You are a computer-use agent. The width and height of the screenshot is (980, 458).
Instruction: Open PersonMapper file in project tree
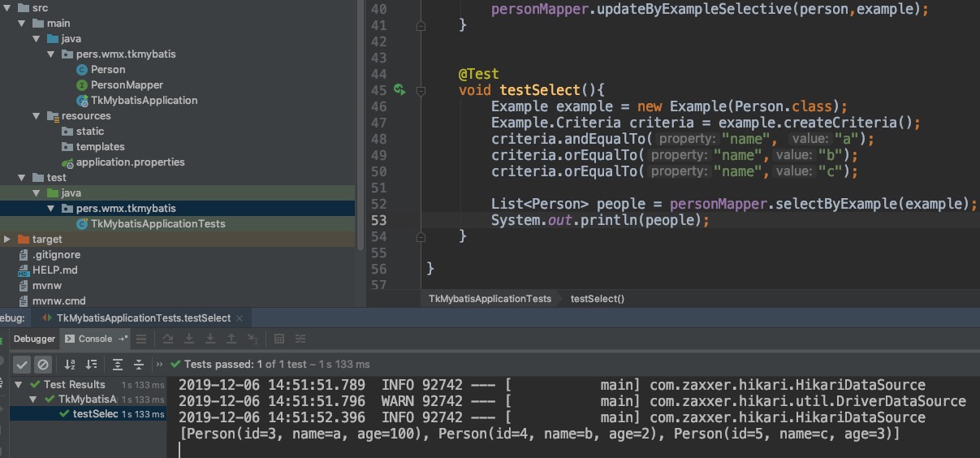pos(127,85)
